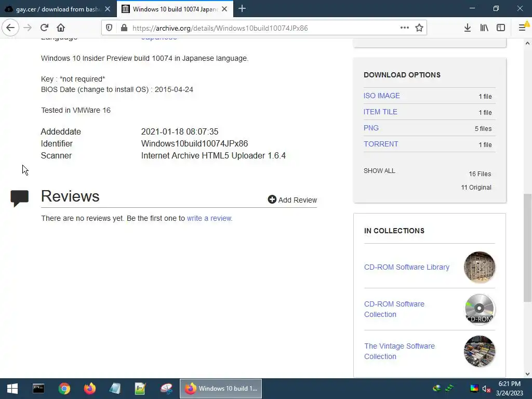Click Add Review button

[292, 200]
